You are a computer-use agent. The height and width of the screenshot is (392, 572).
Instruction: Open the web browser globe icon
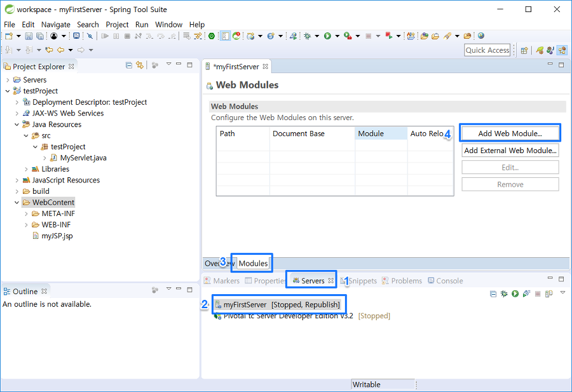coord(481,36)
